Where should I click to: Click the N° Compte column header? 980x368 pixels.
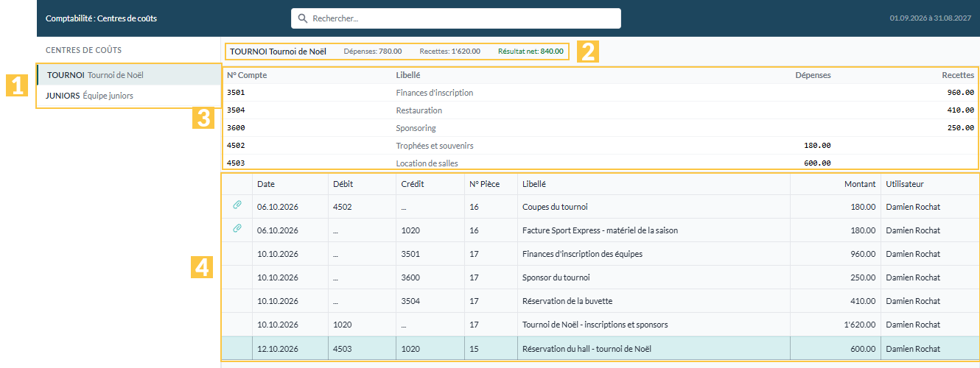[x=247, y=75]
